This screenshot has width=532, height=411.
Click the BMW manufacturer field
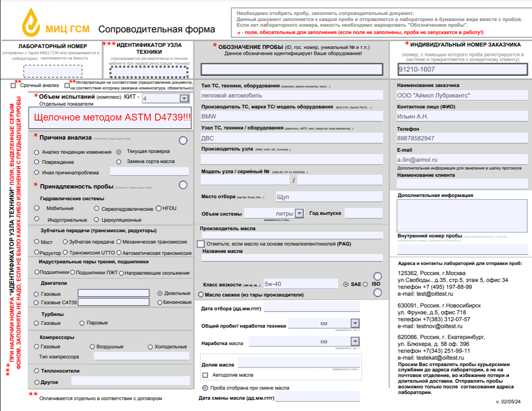[292, 116]
